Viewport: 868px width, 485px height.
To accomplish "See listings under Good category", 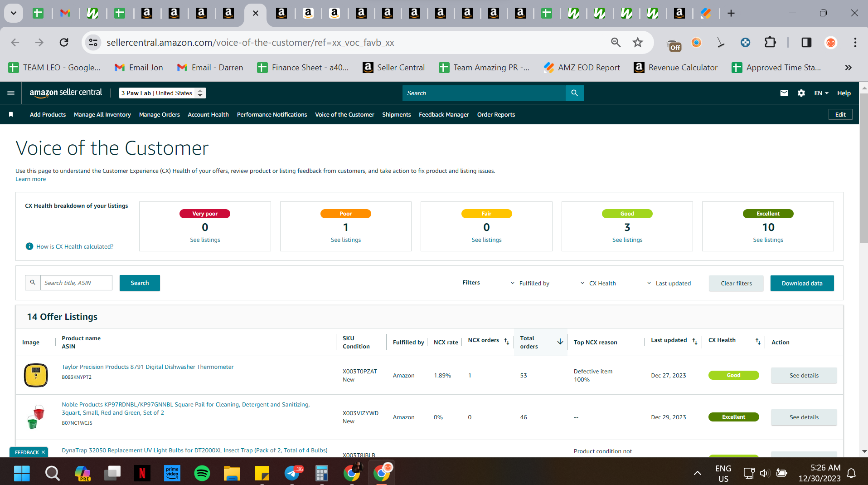I will tap(627, 240).
